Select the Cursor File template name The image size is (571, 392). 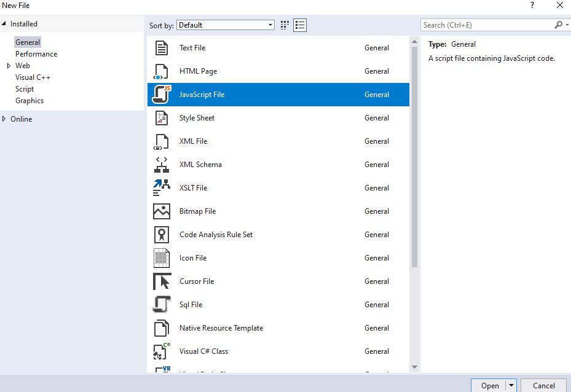point(197,281)
